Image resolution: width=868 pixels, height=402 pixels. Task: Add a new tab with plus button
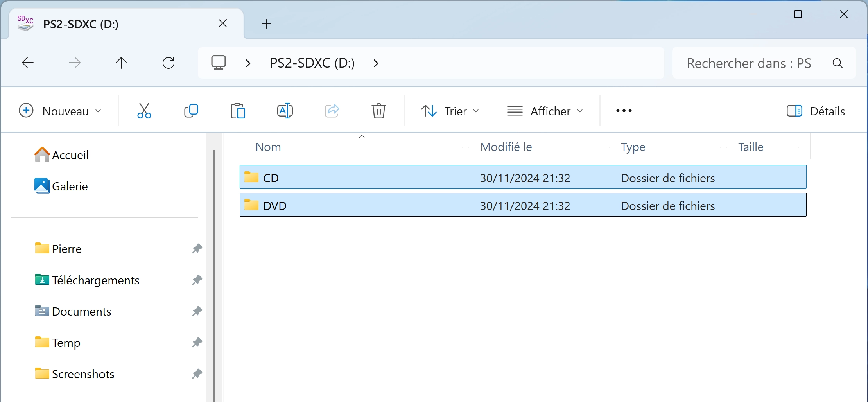266,24
